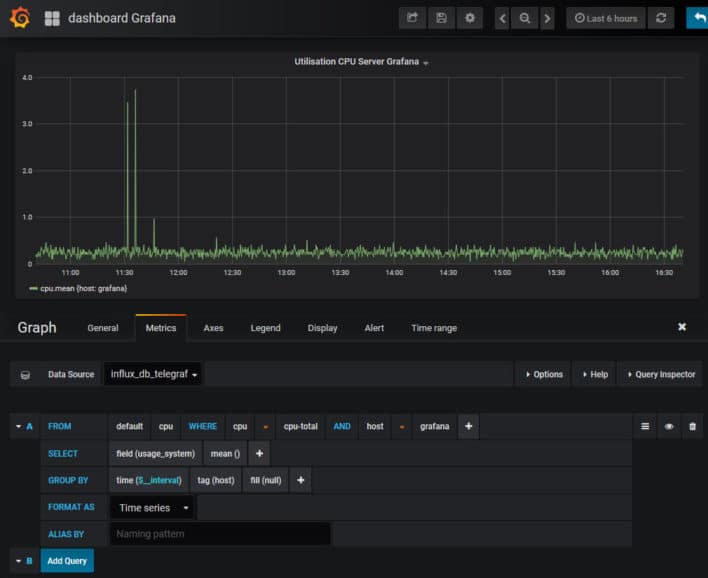Screen dimensions: 708x578
Task: Click time ($__interval) group by
Action: tap(149, 480)
